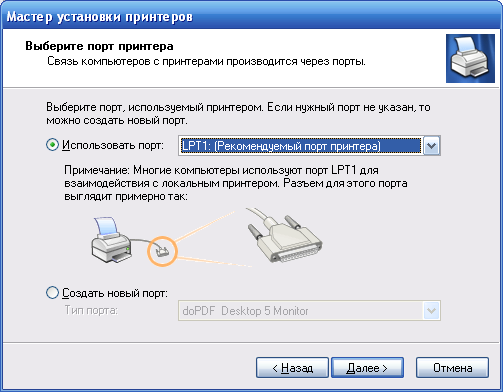Click the doPDF Desktop 5 Monitor field

[309, 311]
